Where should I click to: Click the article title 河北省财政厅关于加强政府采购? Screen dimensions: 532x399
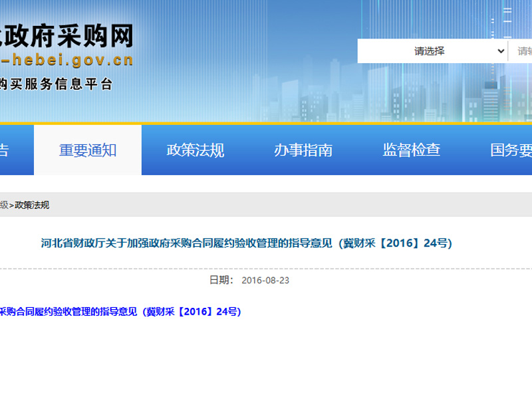point(246,243)
